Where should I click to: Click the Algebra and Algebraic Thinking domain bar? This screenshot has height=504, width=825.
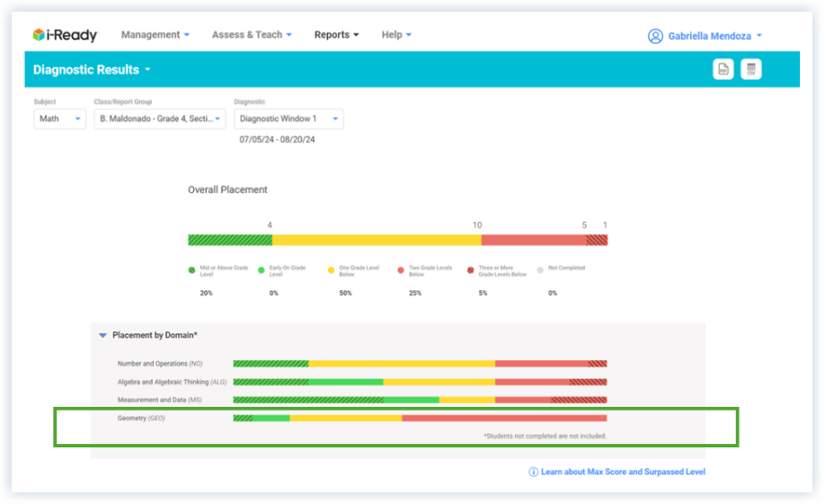pyautogui.click(x=420, y=382)
